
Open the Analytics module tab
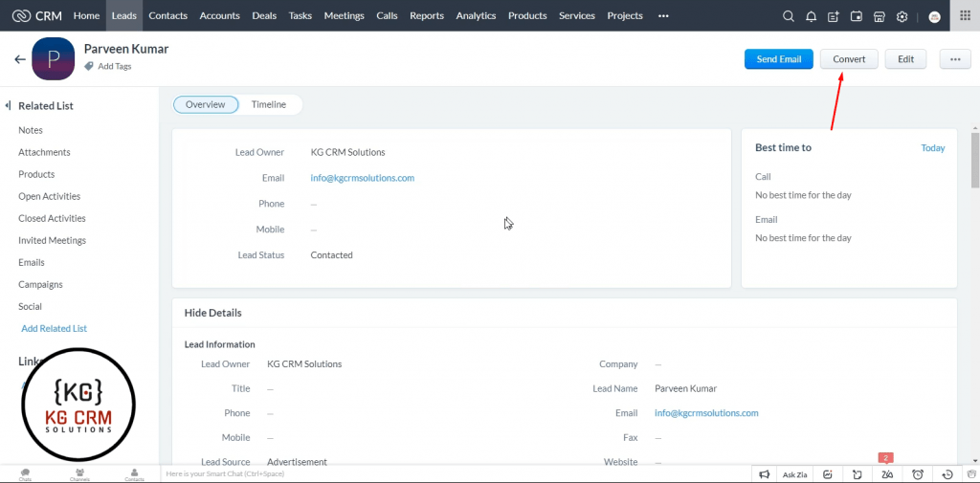477,15
